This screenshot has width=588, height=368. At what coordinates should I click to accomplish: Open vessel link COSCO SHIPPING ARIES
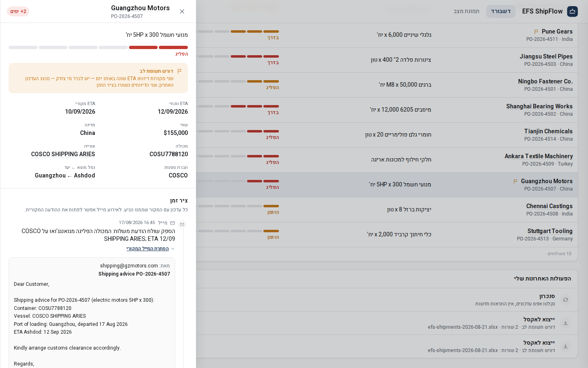[x=63, y=154]
